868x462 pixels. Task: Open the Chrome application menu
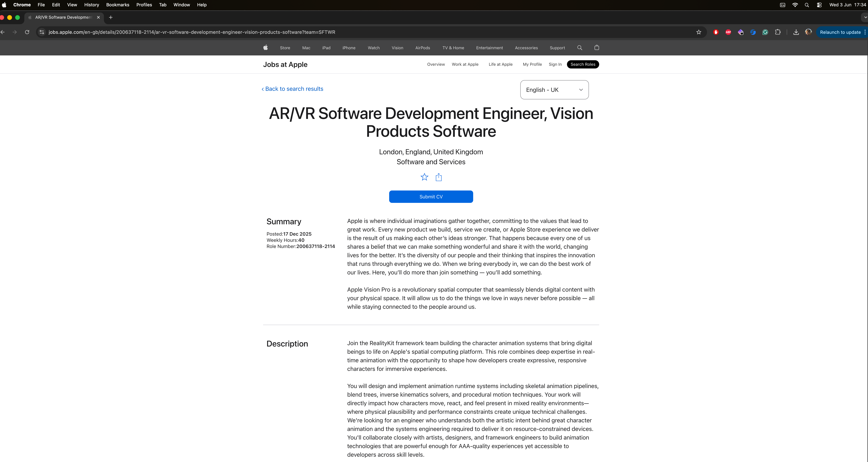[22, 5]
